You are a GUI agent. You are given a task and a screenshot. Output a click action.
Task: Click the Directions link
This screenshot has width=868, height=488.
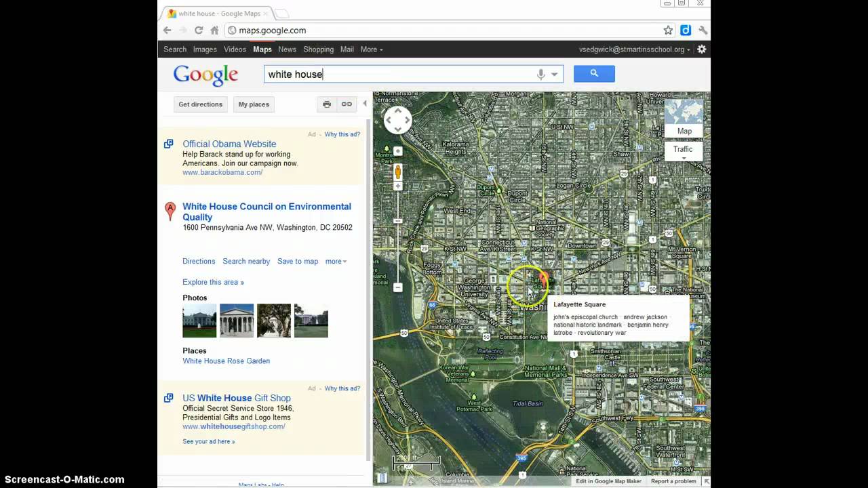[x=199, y=262]
